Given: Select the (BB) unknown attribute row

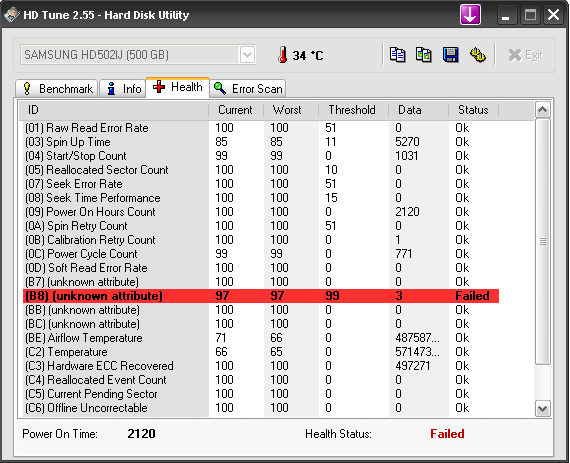Looking at the screenshot, I should pyautogui.click(x=261, y=310).
